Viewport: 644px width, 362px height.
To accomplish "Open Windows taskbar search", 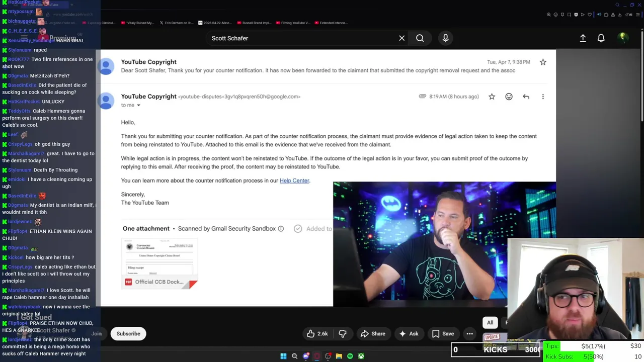I will click(x=294, y=356).
